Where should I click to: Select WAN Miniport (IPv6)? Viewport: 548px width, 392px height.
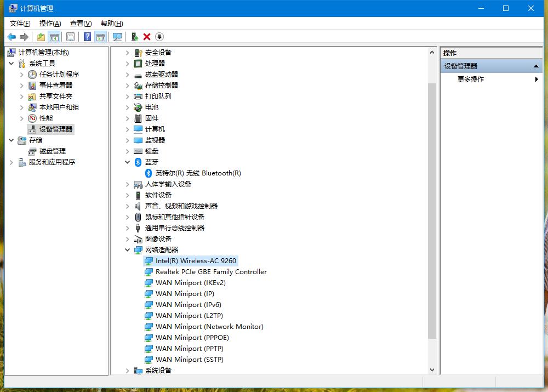click(x=189, y=305)
